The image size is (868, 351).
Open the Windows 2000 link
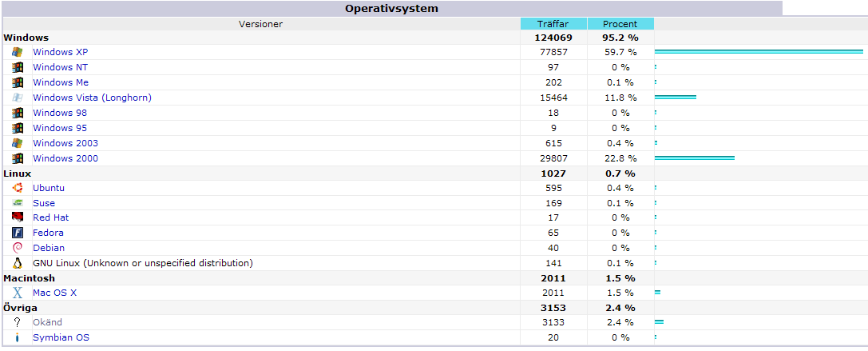[x=65, y=158]
